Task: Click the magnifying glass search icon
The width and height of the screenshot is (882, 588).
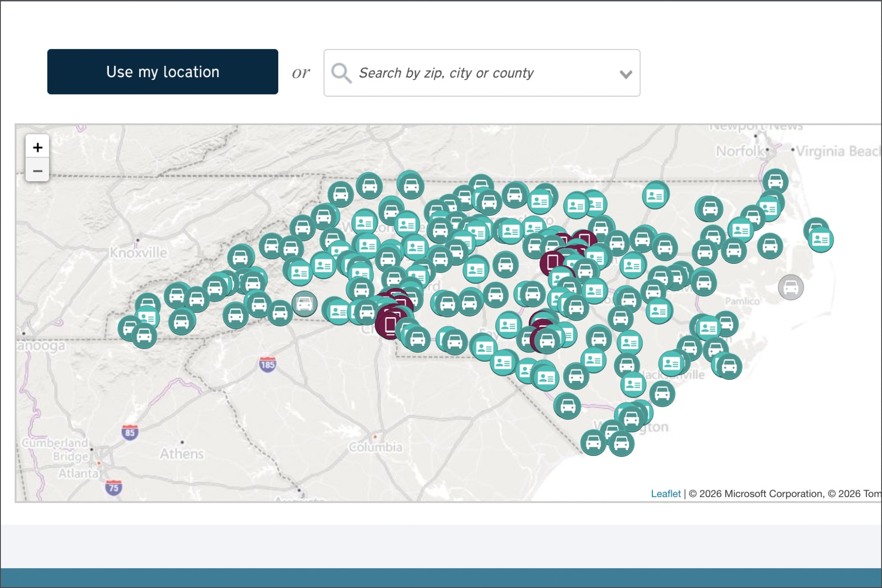Action: click(x=341, y=73)
